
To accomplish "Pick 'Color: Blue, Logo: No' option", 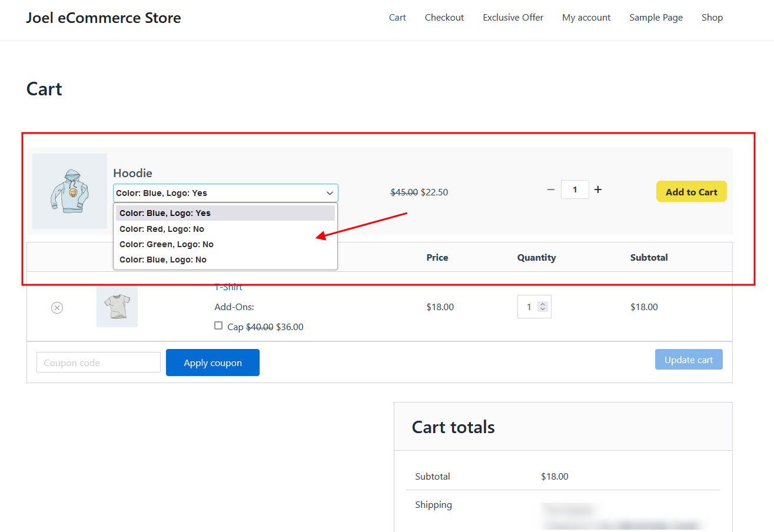I will click(163, 260).
